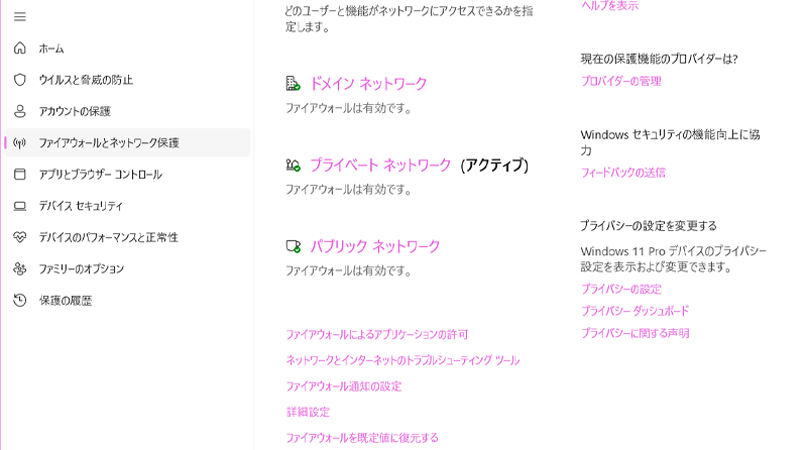This screenshot has height=450, width=800.
Task: Click the 現在の保護機能のプロバイダーは? heading
Action: [659, 59]
